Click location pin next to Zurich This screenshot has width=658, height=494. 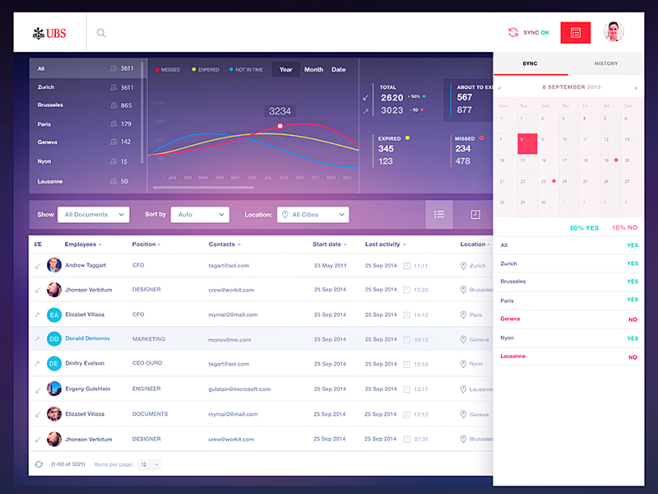pyautogui.click(x=463, y=266)
